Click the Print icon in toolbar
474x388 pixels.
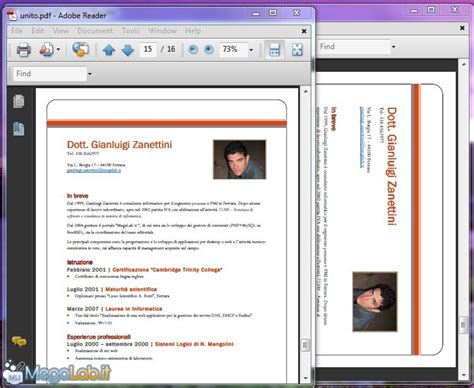(x=24, y=50)
